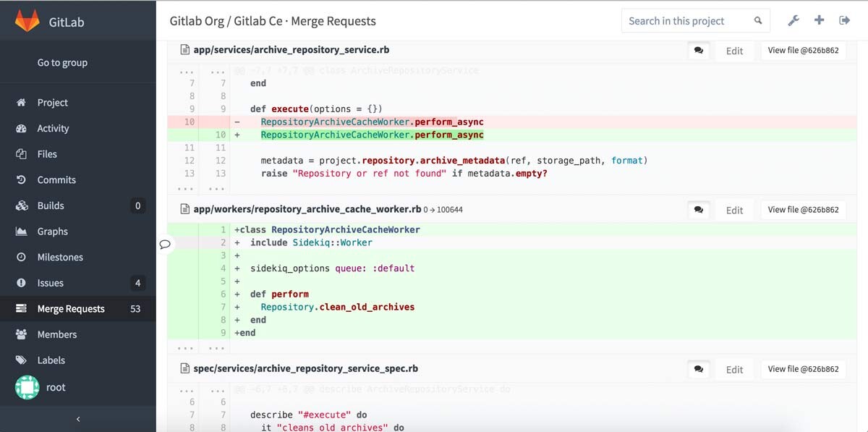Click the plus icon to create something new
This screenshot has height=432, width=868.
(819, 21)
